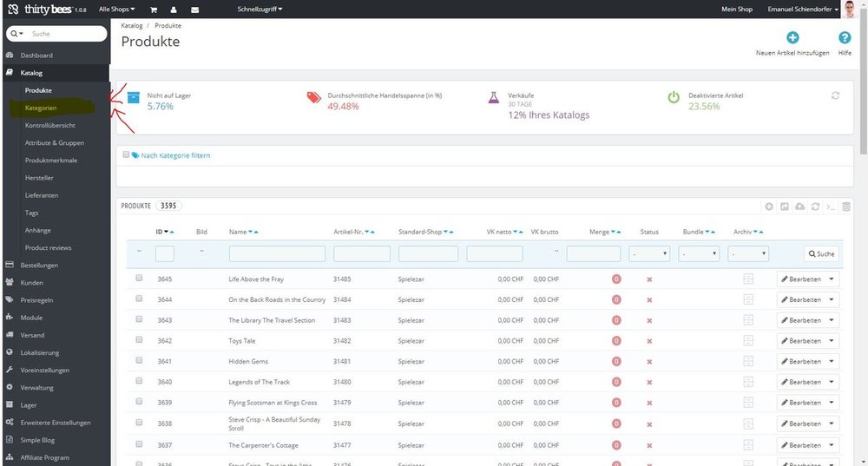This screenshot has height=466, width=868.
Task: Click the Neuen Artikel hinzufügen plus icon
Action: (792, 38)
